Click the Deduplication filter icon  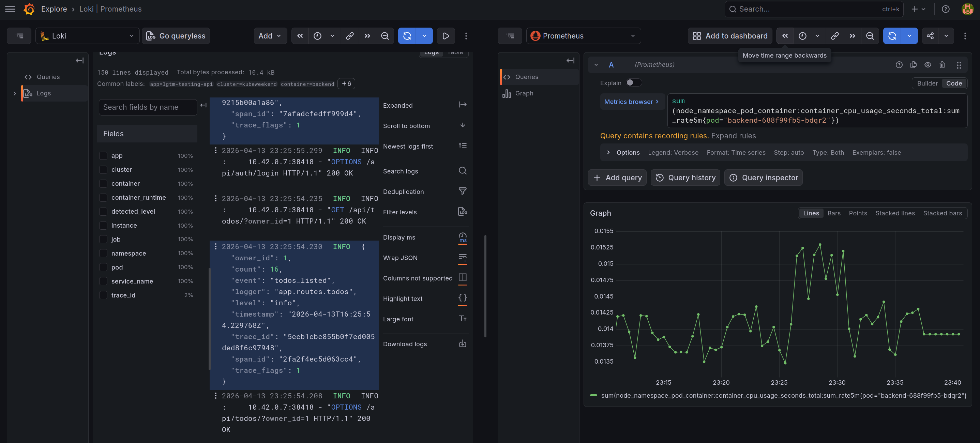tap(462, 191)
